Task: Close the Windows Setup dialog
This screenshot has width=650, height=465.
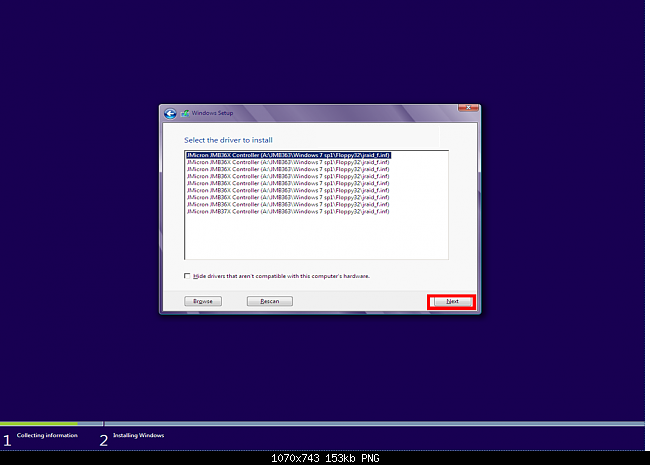Action: [x=468, y=108]
